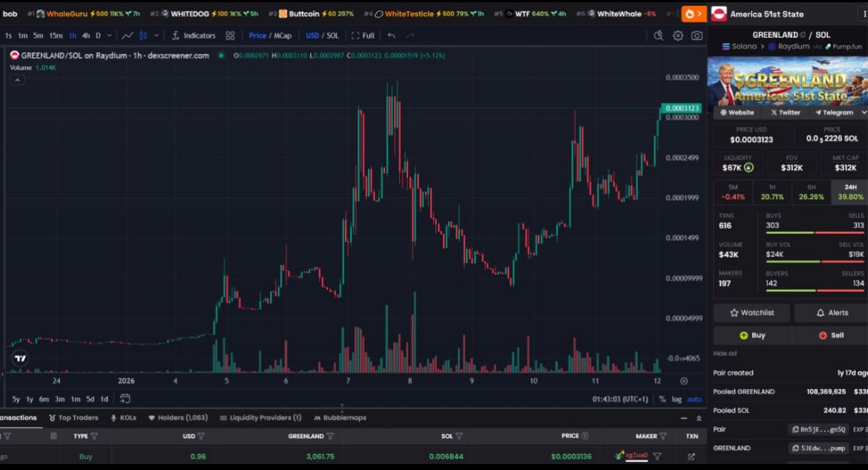The height and width of the screenshot is (470, 868).
Task: Select the 24H price change period
Action: click(x=850, y=192)
